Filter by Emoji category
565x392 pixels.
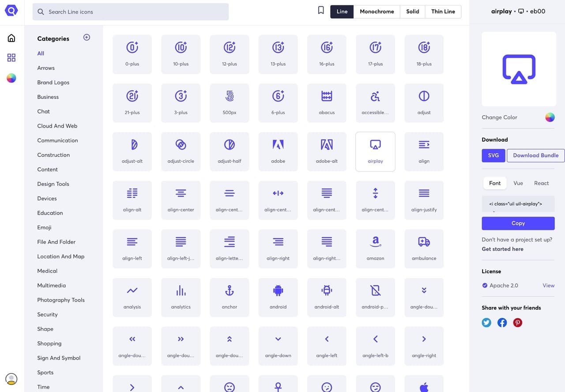click(x=44, y=227)
